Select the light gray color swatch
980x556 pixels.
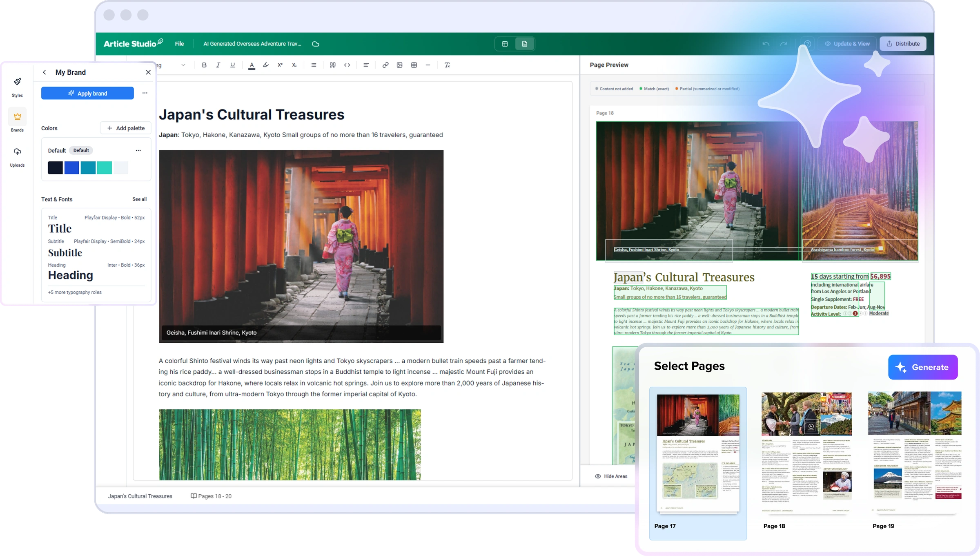(x=120, y=167)
